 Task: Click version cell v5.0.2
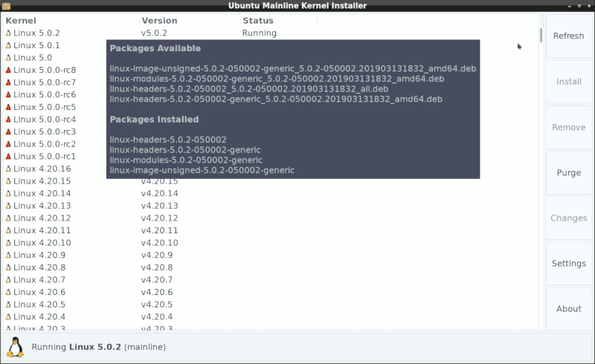[x=154, y=33]
